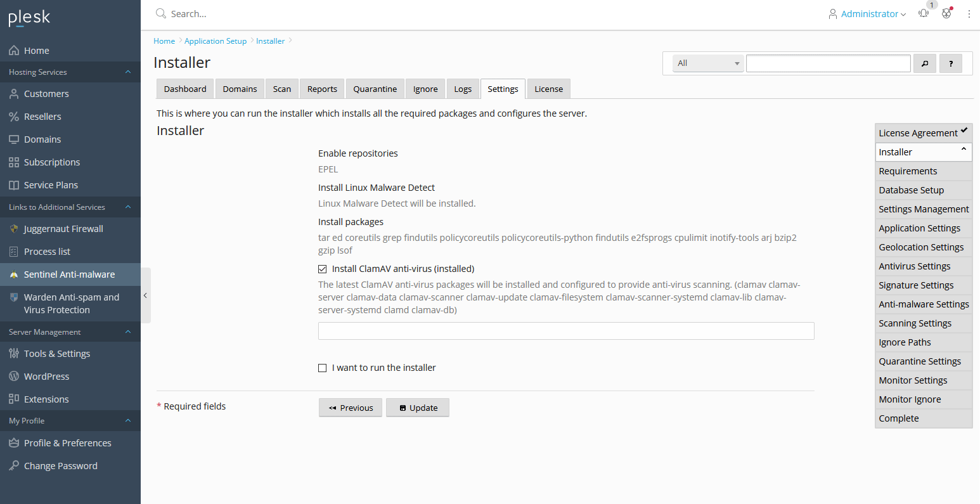Click the search magnifier icon in top bar
Screen dimensions: 980x504
(161, 13)
